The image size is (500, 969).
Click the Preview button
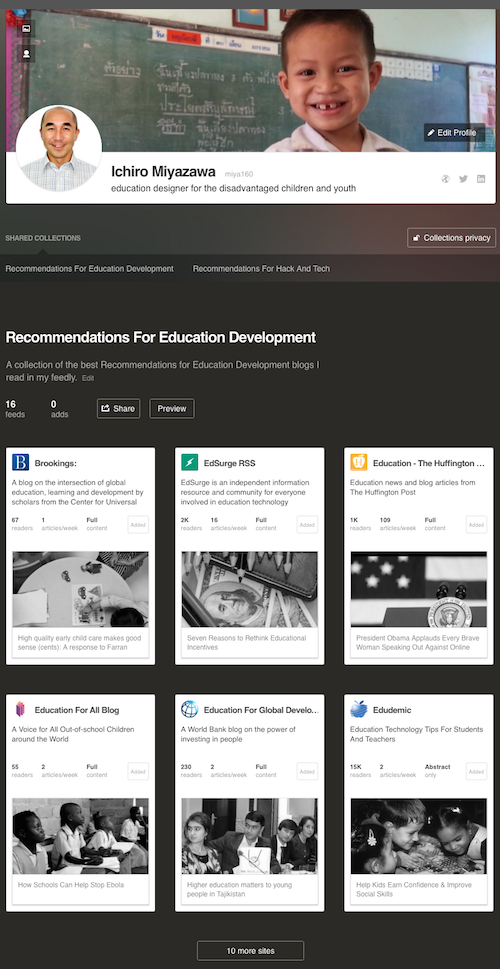tap(172, 408)
